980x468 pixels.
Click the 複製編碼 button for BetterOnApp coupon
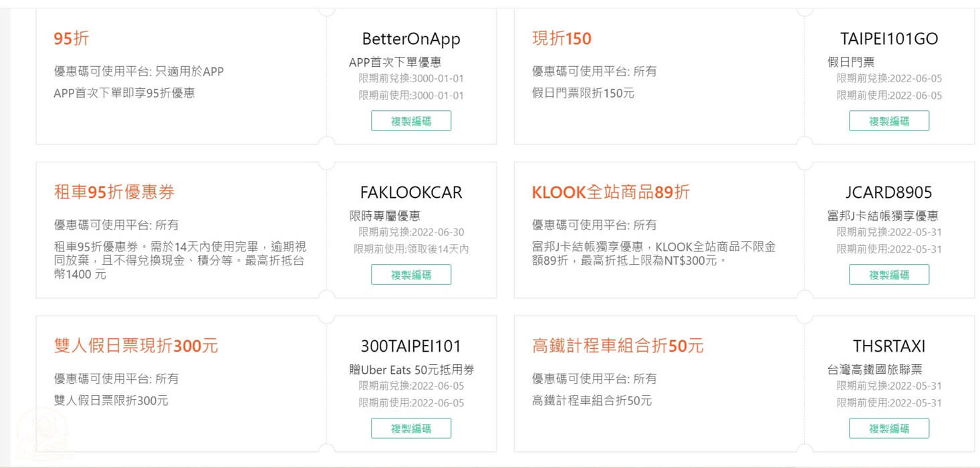pyautogui.click(x=410, y=120)
